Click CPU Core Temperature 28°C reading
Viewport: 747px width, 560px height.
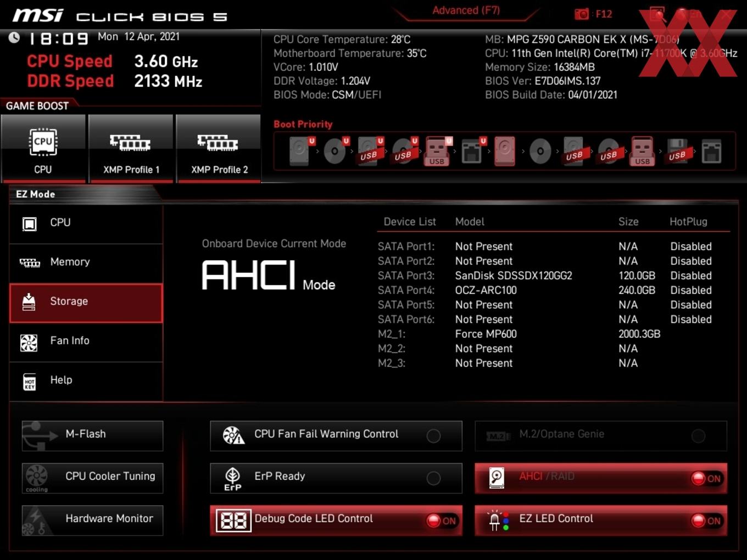tap(342, 40)
